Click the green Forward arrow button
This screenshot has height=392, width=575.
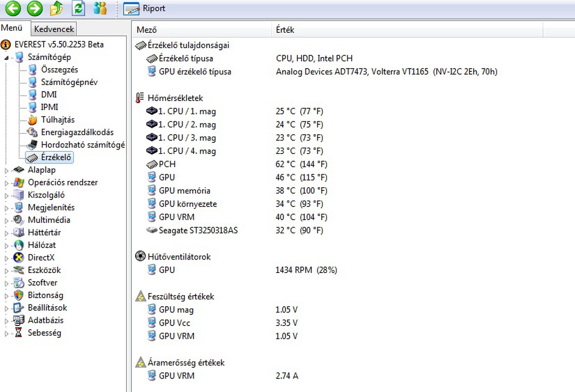(35, 8)
